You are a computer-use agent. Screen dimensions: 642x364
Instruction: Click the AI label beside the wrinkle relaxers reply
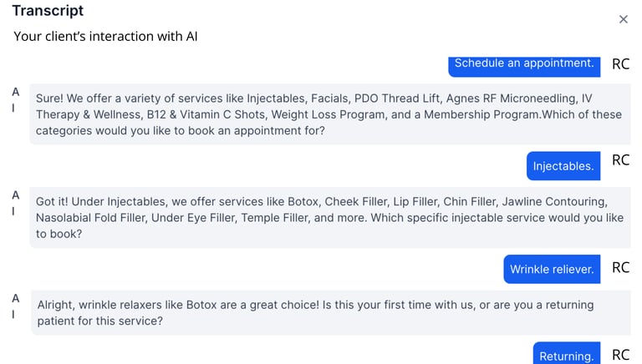[x=16, y=306]
